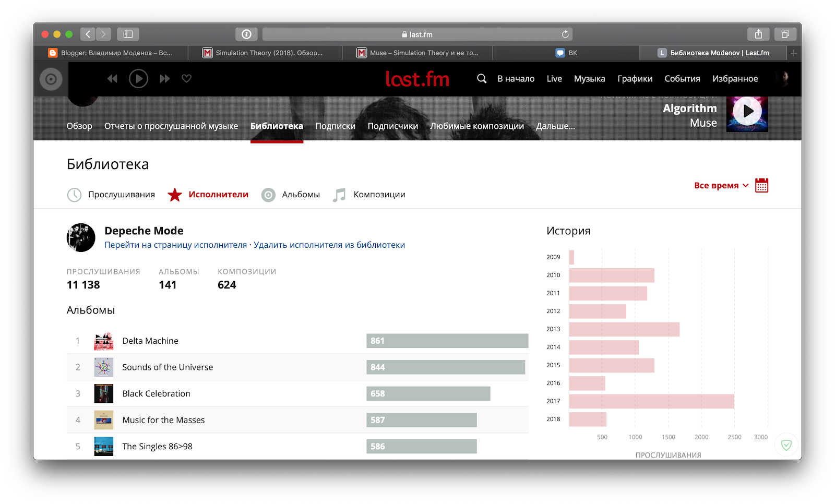Screen dimensions: 835x504
Task: Click the Algorithm track title
Action: pos(690,109)
